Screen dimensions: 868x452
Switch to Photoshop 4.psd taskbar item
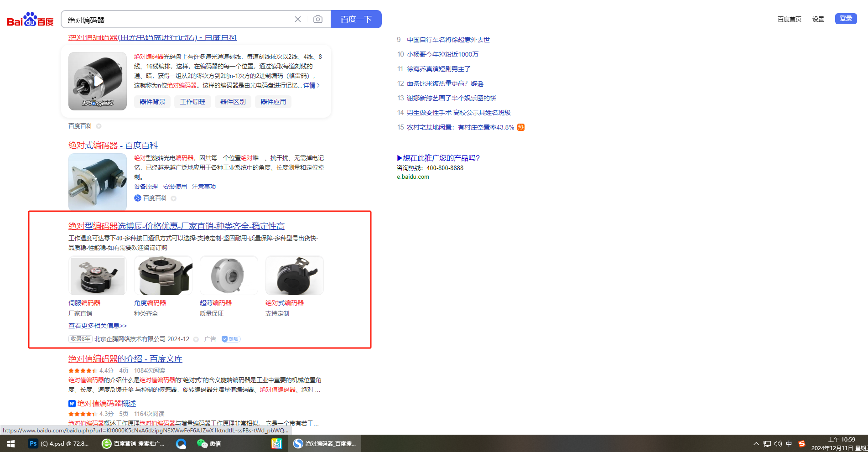[x=59, y=443]
